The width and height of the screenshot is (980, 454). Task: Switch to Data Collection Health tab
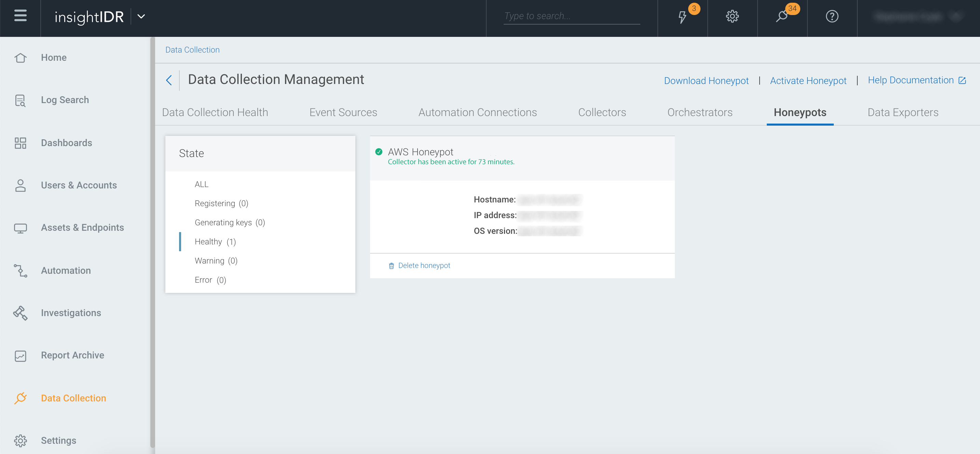pos(215,112)
